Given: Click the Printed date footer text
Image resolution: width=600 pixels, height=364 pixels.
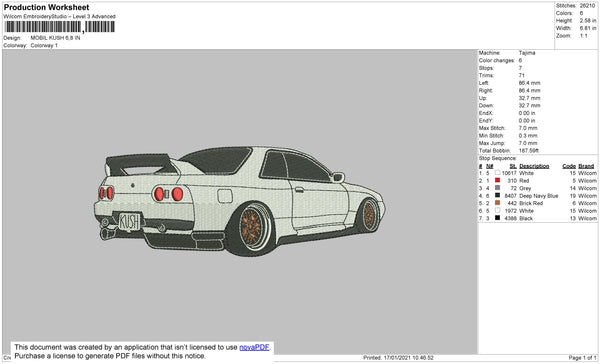Looking at the screenshot, I should (398, 357).
